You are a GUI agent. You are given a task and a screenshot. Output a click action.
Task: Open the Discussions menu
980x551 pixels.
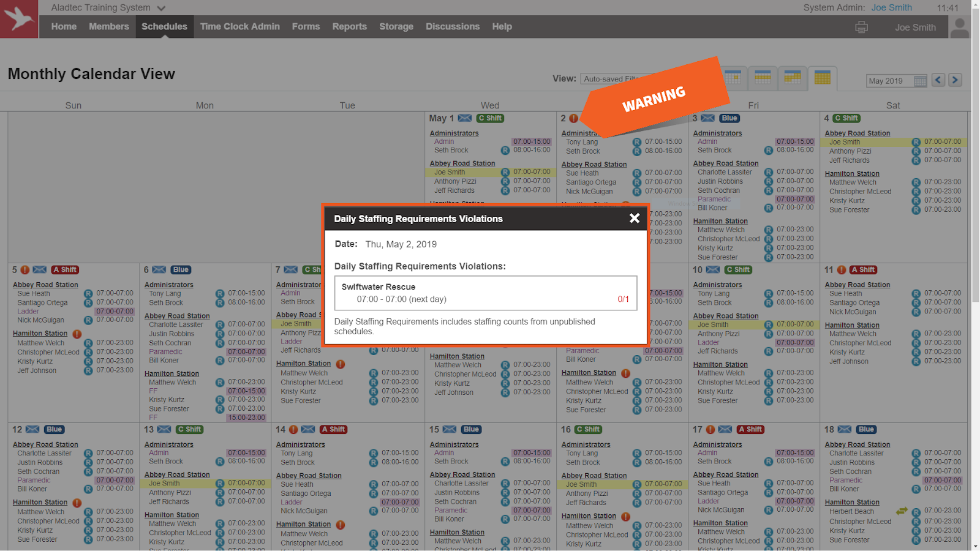[453, 27]
